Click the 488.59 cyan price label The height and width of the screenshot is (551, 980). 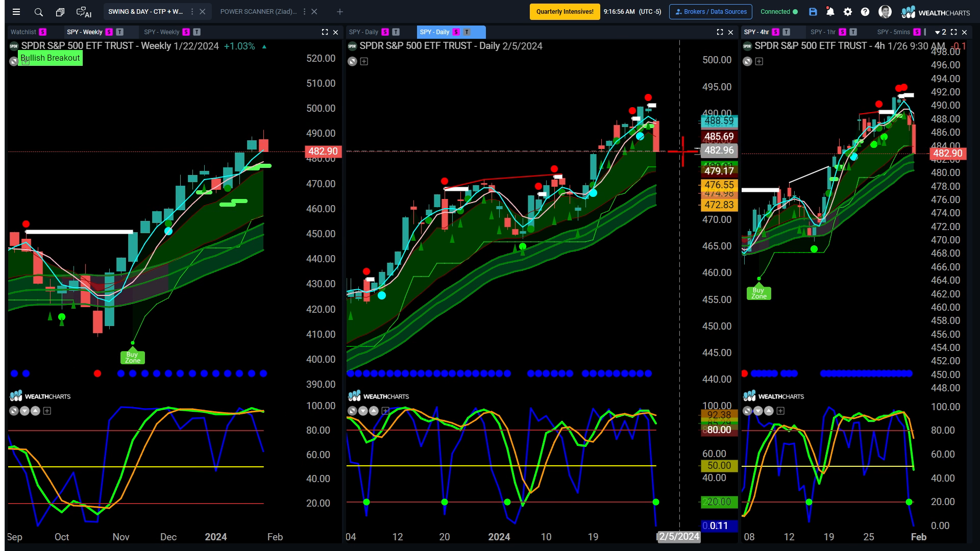719,121
